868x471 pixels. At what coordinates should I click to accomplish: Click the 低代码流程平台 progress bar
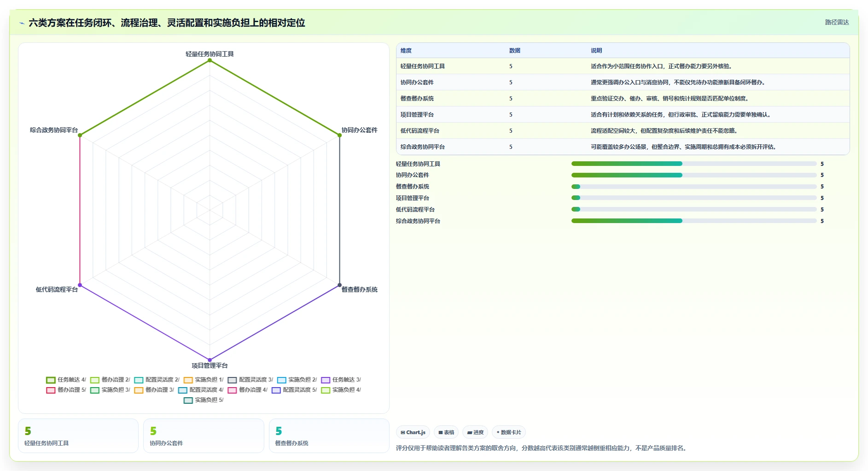point(694,209)
